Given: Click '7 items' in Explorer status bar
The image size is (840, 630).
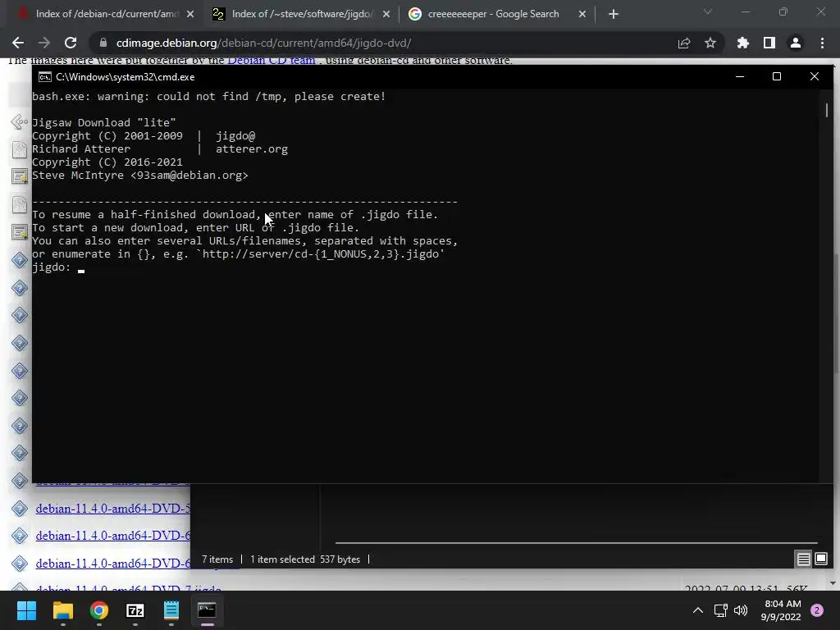Looking at the screenshot, I should 217,559.
